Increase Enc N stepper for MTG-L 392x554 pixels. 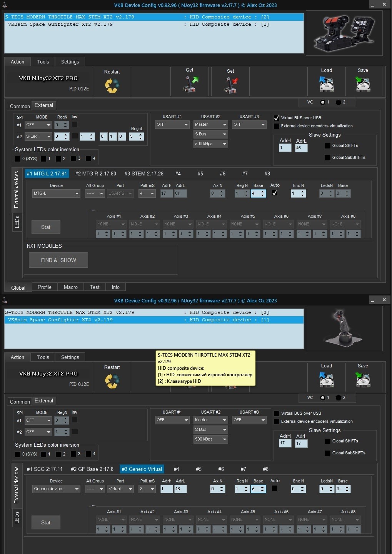303,191
